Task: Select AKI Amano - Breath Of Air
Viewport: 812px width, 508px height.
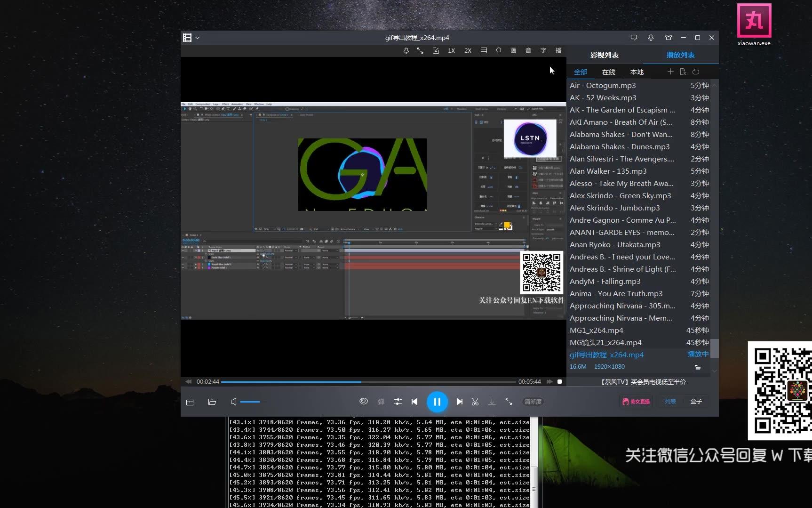Action: pos(639,122)
